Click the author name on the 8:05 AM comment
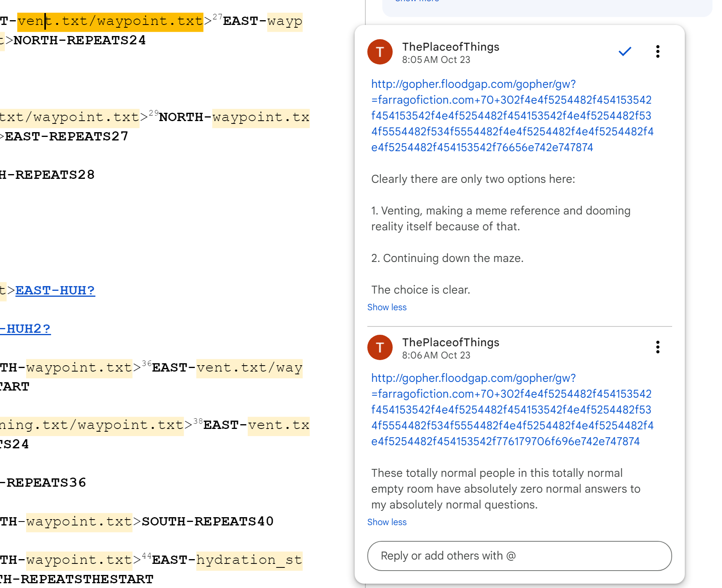722x588 pixels. pos(450,47)
